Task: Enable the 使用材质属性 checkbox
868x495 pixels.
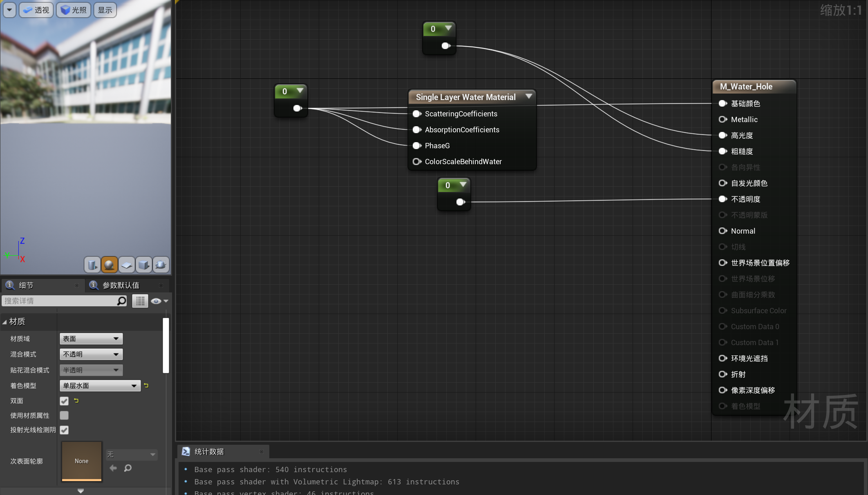Action: point(64,415)
